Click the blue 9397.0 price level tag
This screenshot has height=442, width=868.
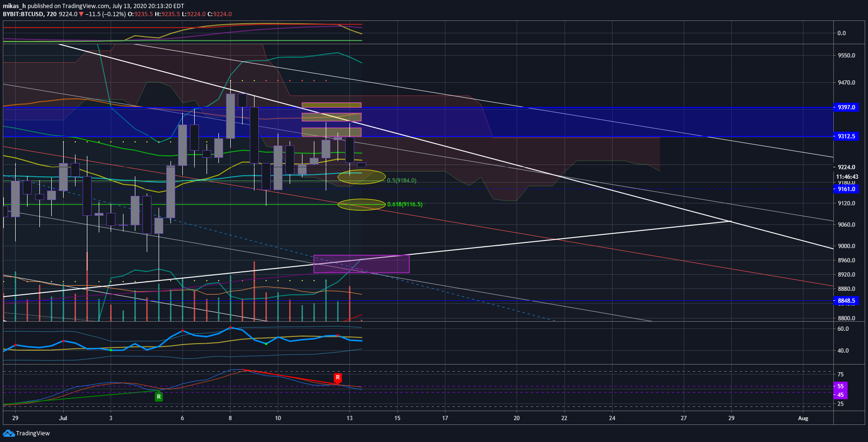point(846,107)
